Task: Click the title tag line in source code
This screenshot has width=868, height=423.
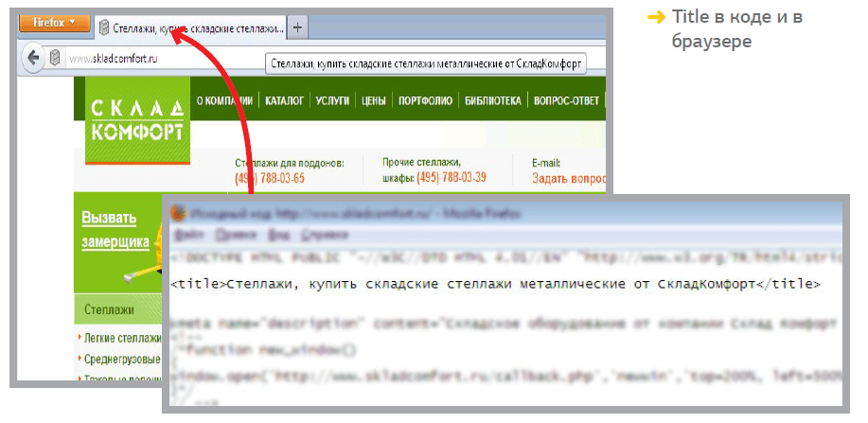Action: (x=496, y=284)
